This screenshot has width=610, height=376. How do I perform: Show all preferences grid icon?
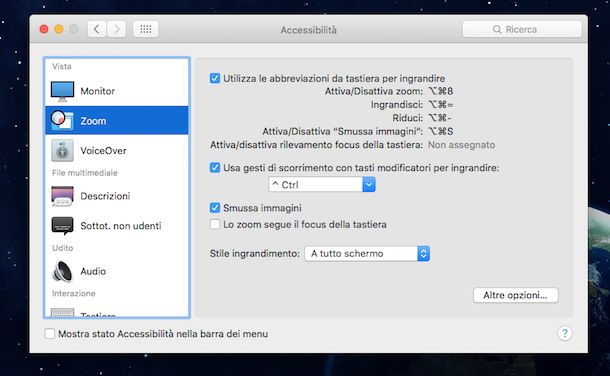[x=145, y=29]
